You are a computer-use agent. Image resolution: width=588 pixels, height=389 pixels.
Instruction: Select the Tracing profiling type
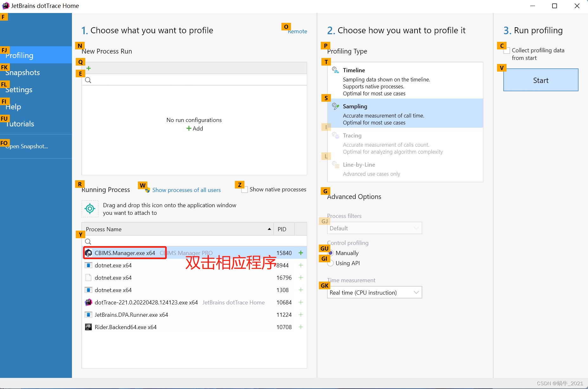(x=405, y=142)
